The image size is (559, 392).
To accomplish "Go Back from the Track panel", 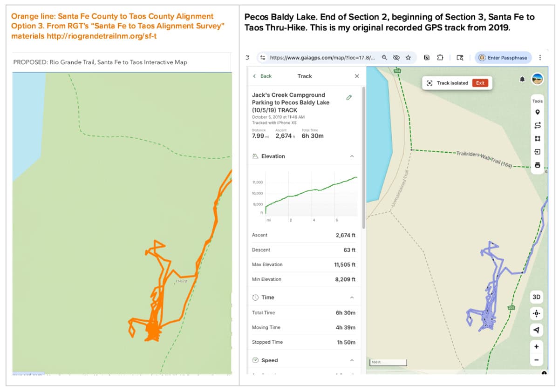I will (x=263, y=76).
